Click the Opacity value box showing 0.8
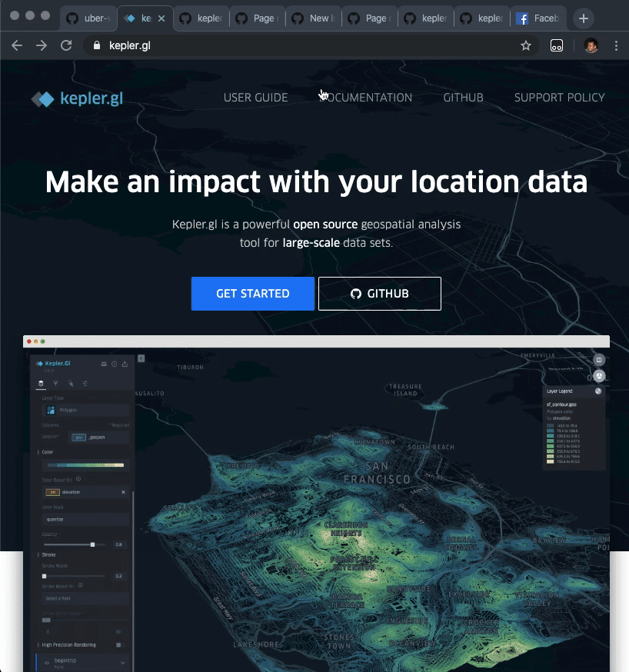This screenshot has width=629, height=672. pyautogui.click(x=118, y=544)
